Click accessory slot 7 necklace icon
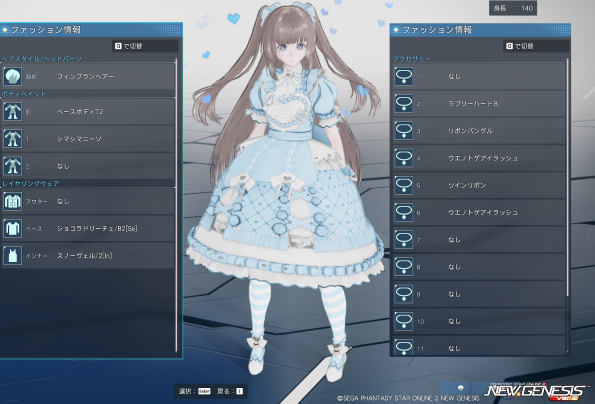The image size is (595, 404). [404, 240]
